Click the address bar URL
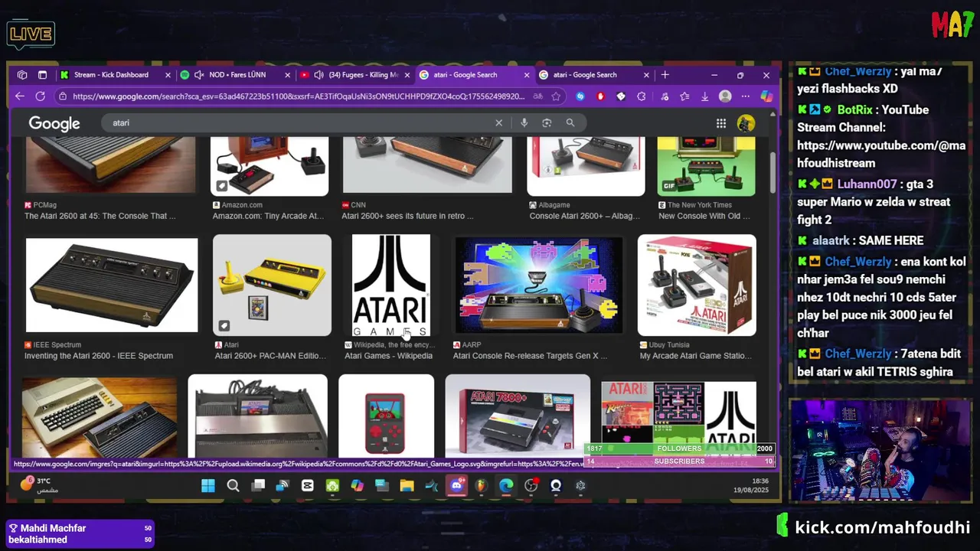The width and height of the screenshot is (980, 551). click(299, 96)
